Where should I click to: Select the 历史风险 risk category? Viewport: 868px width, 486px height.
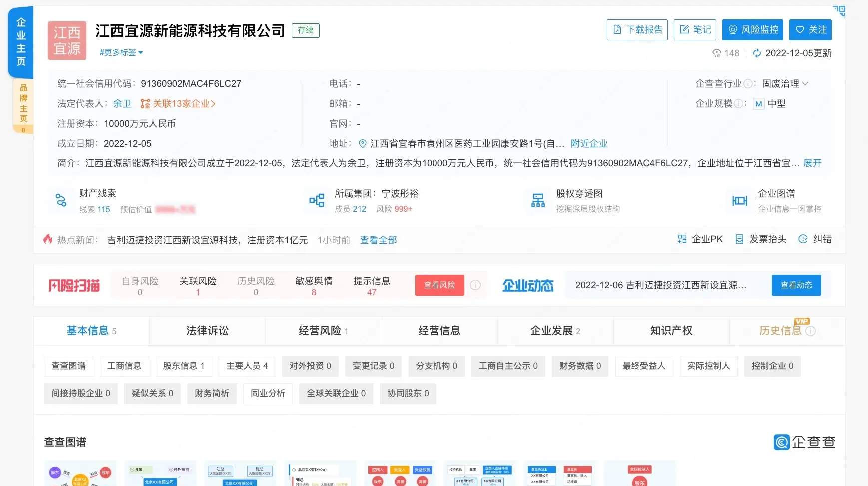pos(256,286)
